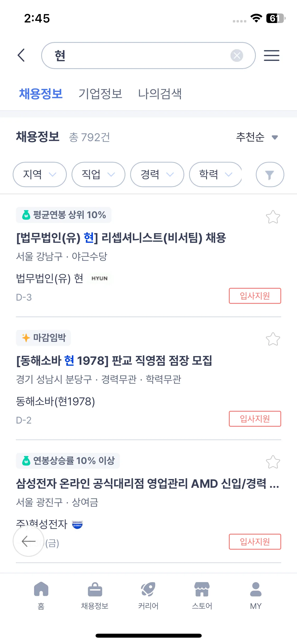Favorite the 삼성전자 영업관리 job listing
The image size is (297, 644).
[273, 462]
